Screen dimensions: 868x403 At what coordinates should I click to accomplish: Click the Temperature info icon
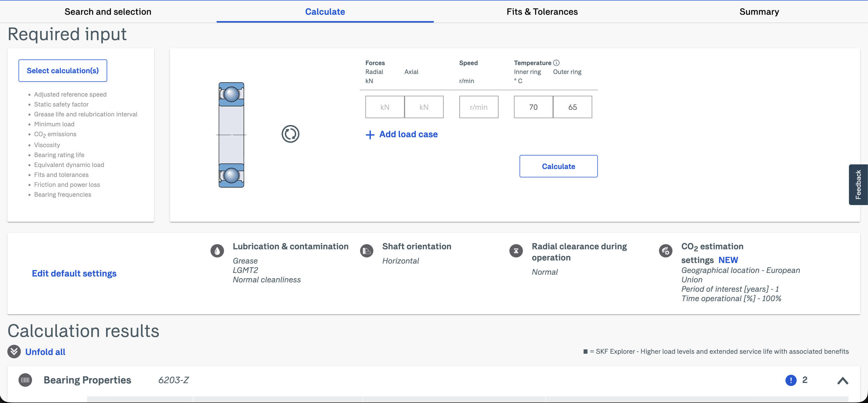coord(556,63)
